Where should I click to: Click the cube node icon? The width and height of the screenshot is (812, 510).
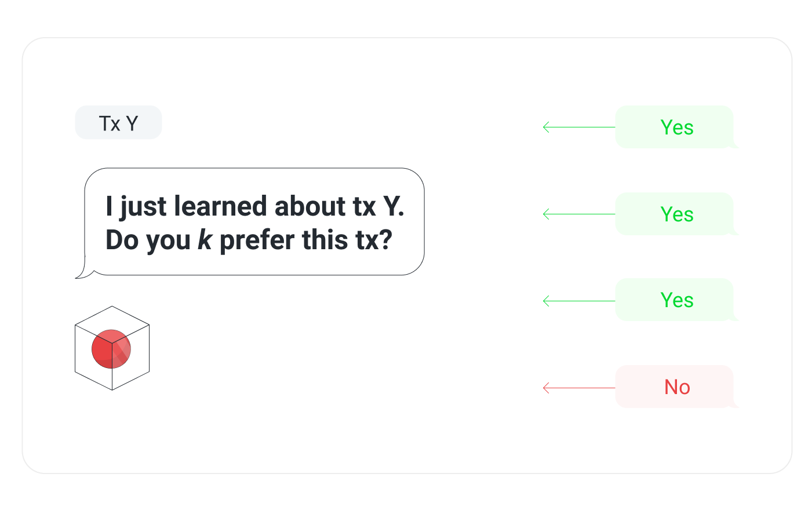click(112, 348)
